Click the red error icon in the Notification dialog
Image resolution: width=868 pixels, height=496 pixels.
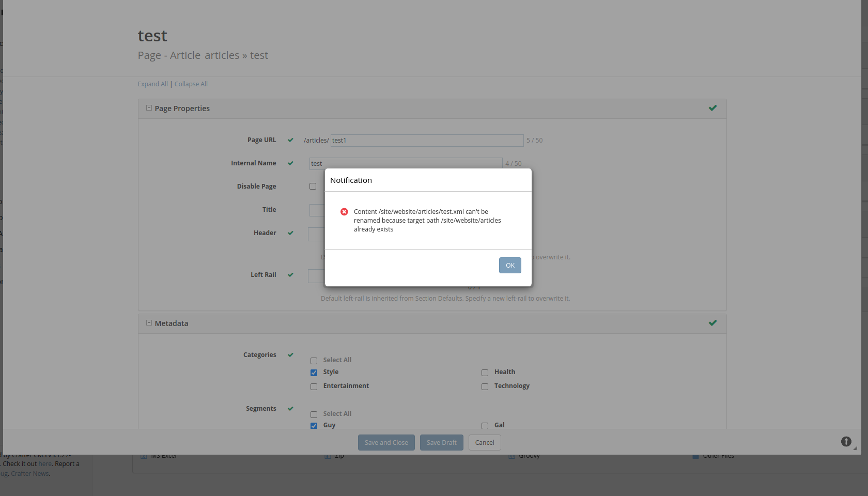[x=344, y=212]
